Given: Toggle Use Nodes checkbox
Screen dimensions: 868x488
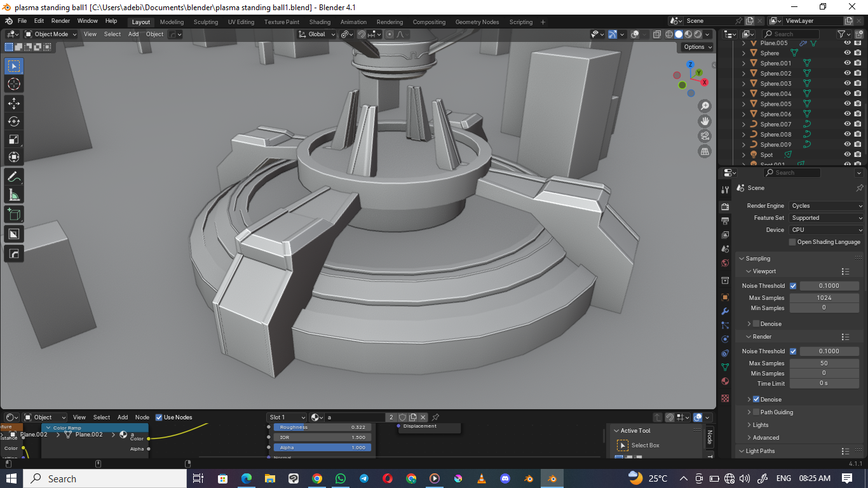Looking at the screenshot, I should 159,417.
